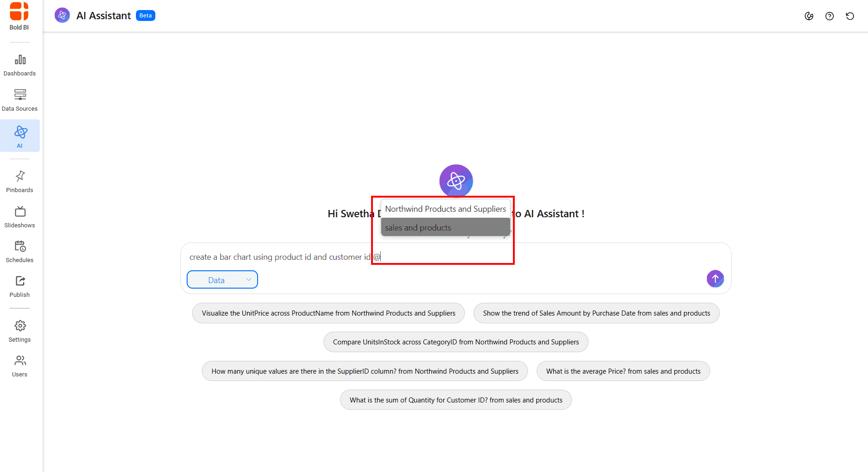Viewport: 868px width, 472px height.
Task: Open the Schedules page
Action: (20, 252)
